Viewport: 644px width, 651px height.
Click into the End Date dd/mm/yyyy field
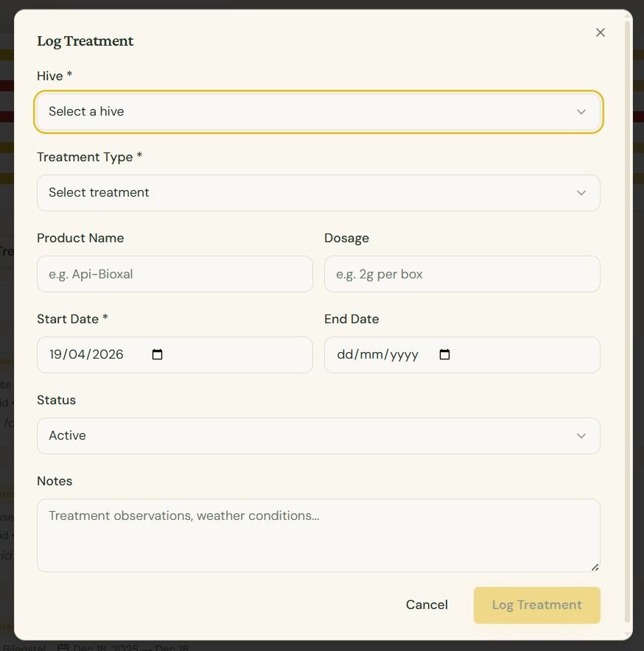click(462, 354)
